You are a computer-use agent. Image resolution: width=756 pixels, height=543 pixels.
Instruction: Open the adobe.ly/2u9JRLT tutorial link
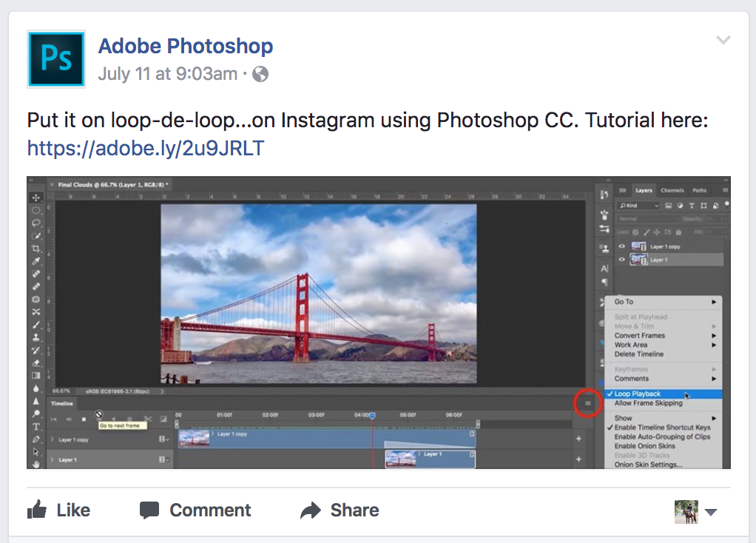146,148
